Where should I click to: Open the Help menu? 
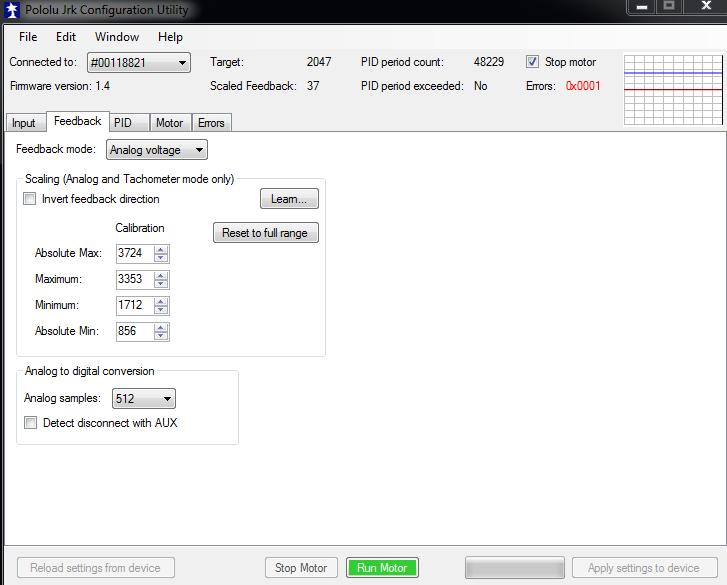170,37
